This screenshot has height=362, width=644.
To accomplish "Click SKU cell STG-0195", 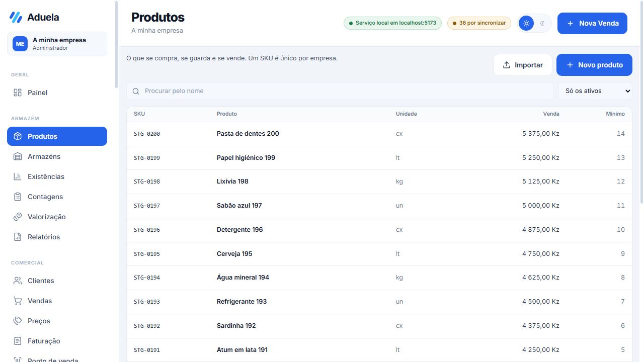I will click(147, 254).
